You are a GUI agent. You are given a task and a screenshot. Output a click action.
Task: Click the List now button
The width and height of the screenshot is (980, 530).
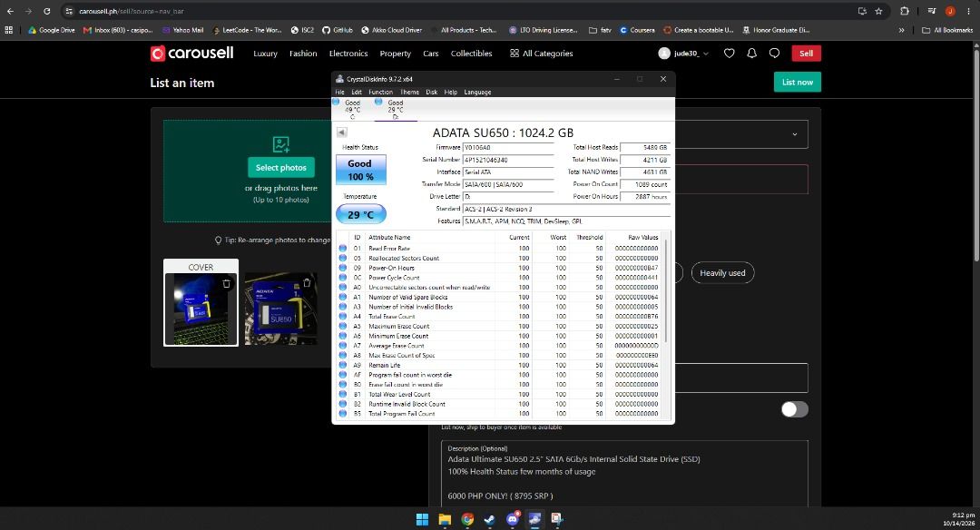click(798, 82)
